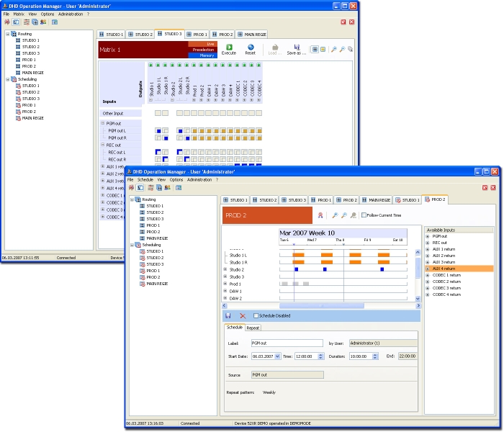Viewport: 504px width, 432px height.
Task: Click second magnifier in scheduling toolbar
Action: click(344, 215)
